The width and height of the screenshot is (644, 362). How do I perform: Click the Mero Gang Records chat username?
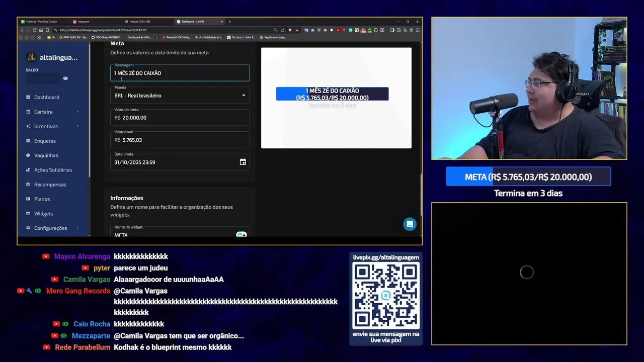[78, 291]
